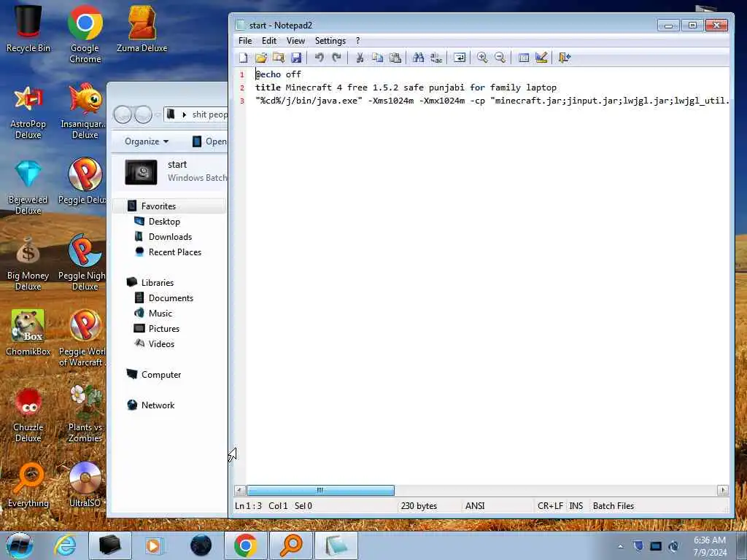Click the Undo arrow icon
747x560 pixels.
pyautogui.click(x=320, y=58)
